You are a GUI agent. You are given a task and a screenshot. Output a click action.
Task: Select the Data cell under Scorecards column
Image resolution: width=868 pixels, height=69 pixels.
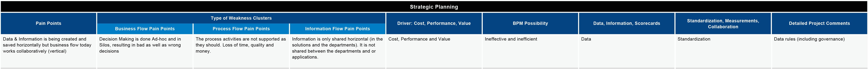pyautogui.click(x=627, y=51)
